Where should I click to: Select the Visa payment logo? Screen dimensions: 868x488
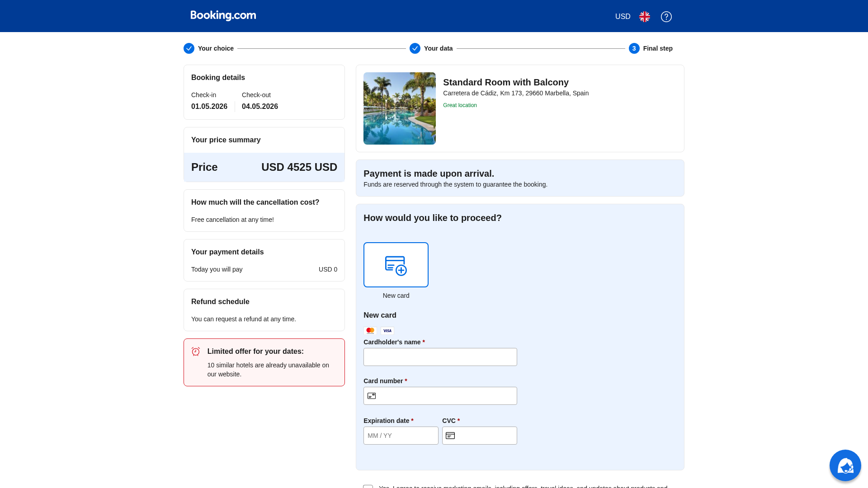point(387,330)
